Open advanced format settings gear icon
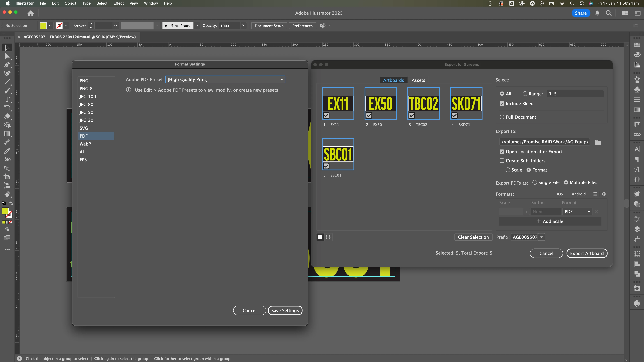 tap(604, 194)
